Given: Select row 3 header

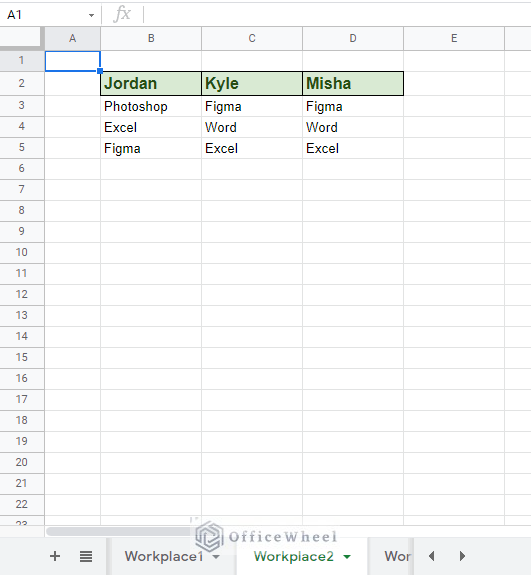Looking at the screenshot, I should point(22,106).
